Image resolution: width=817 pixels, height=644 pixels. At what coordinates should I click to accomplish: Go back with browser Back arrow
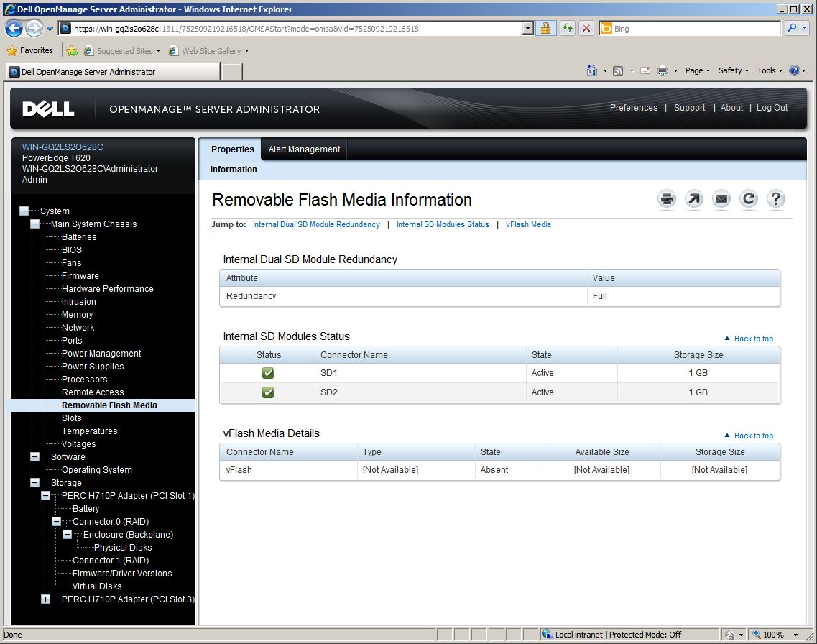[x=14, y=28]
